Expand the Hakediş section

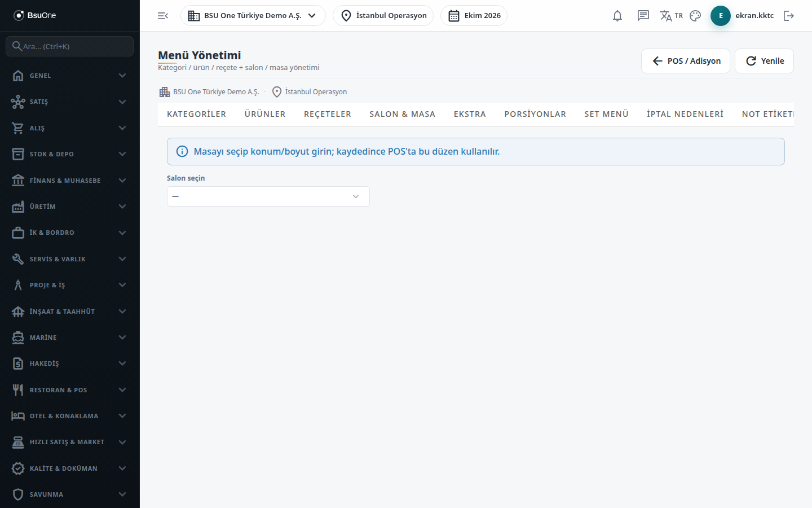tap(70, 364)
